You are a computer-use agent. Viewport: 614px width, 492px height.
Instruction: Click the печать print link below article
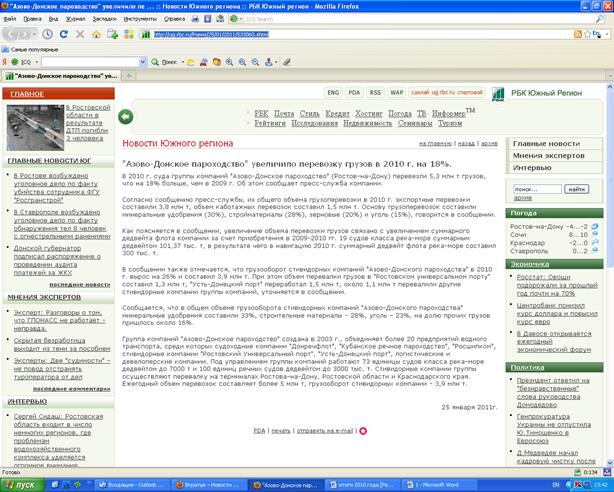tap(281, 431)
